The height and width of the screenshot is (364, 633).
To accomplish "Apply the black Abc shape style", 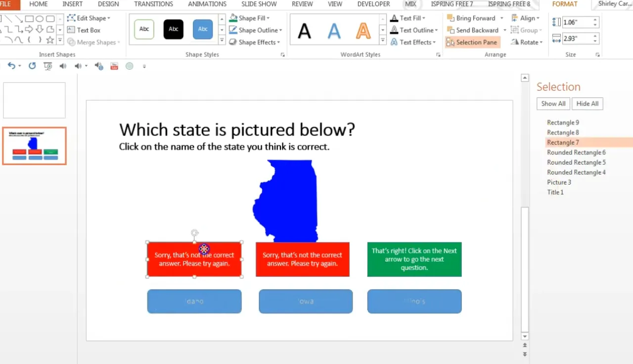I will (x=174, y=29).
